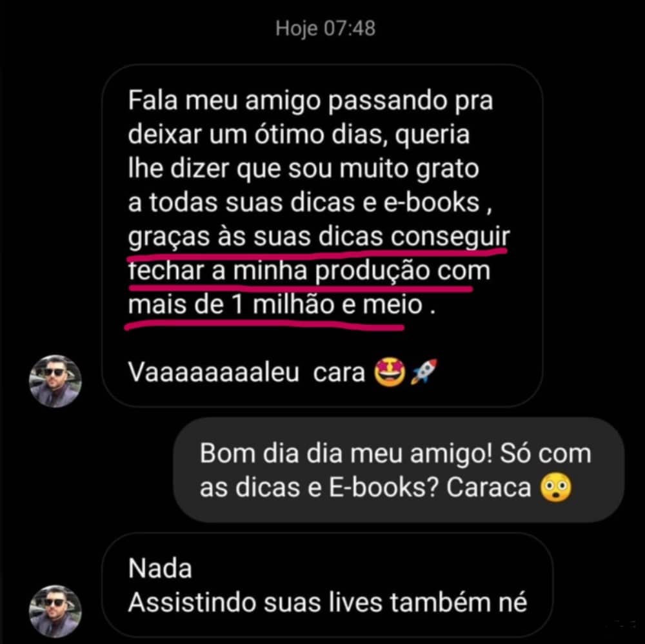Open the sender's avatar beside the Vaaaaaaaaleu message
645x644 pixels.
55,381
